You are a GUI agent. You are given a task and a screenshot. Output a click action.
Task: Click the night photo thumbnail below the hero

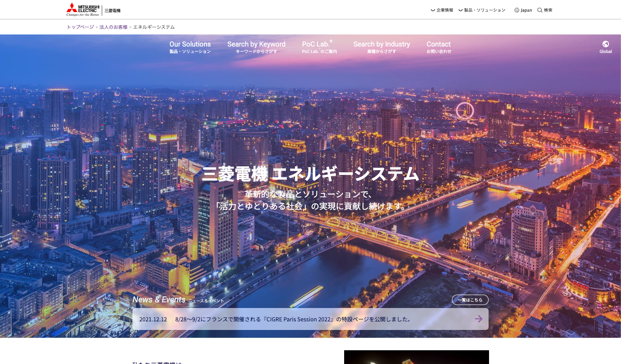click(x=416, y=357)
